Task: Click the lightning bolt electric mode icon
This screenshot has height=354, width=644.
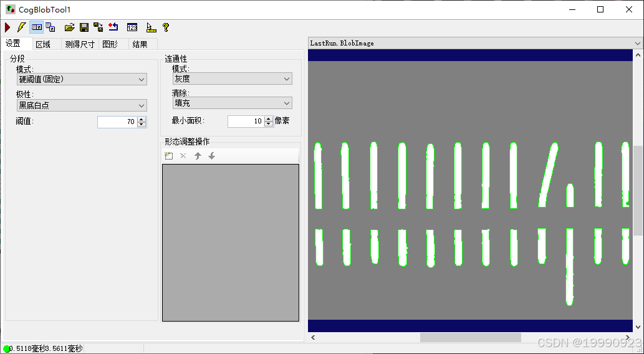Action: point(21,27)
